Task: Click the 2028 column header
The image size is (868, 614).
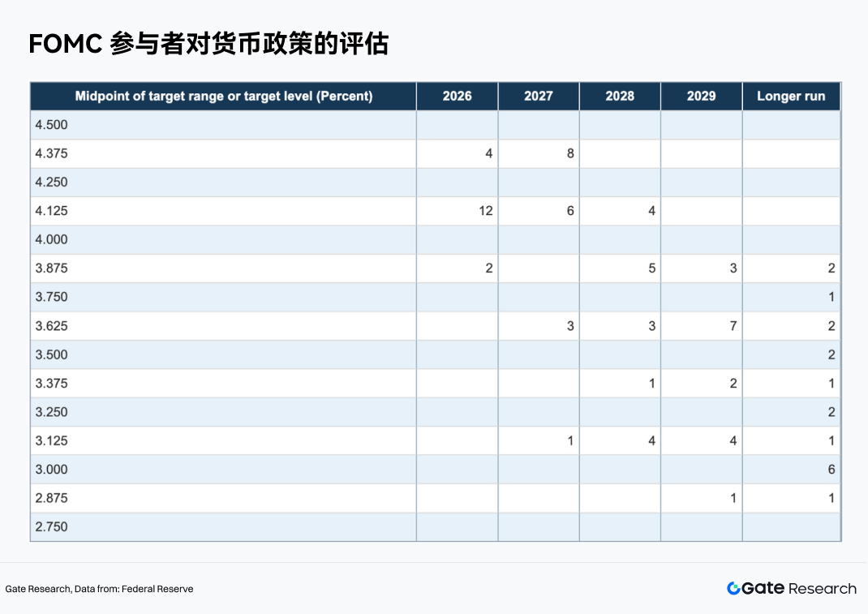Action: pos(620,97)
